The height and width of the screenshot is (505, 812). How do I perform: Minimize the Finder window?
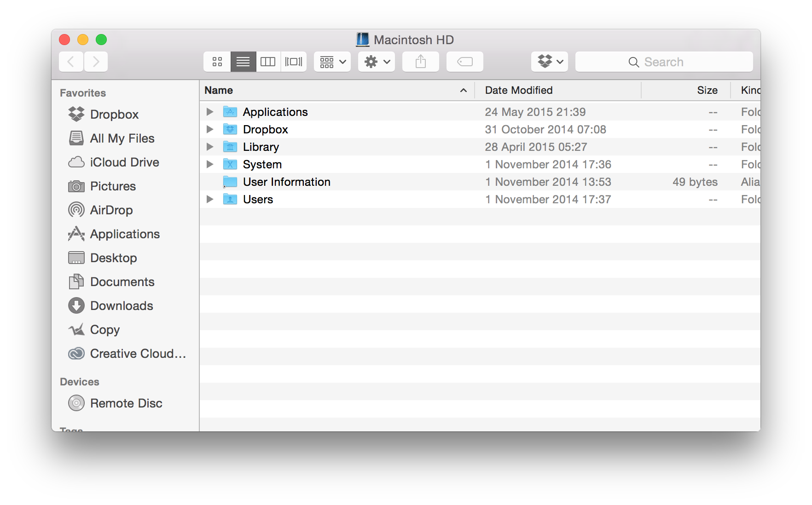tap(83, 40)
